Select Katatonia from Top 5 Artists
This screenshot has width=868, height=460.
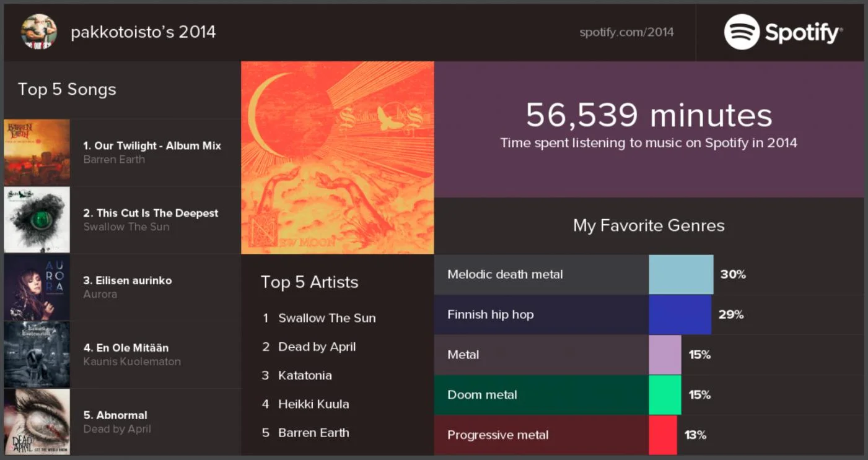305,375
